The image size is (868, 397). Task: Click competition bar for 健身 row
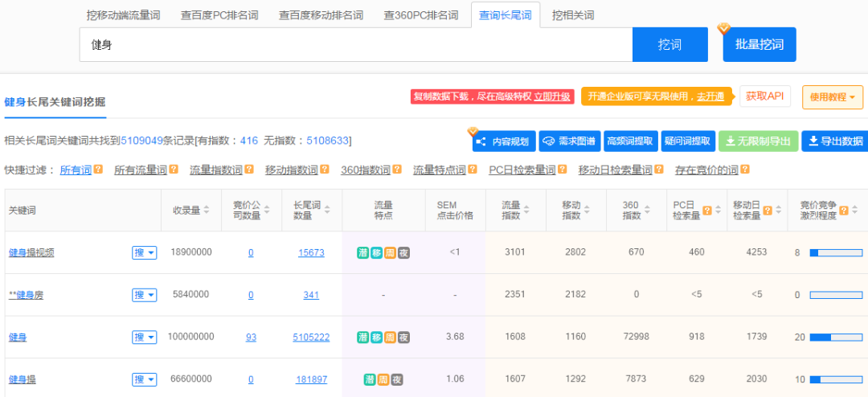[836, 338]
